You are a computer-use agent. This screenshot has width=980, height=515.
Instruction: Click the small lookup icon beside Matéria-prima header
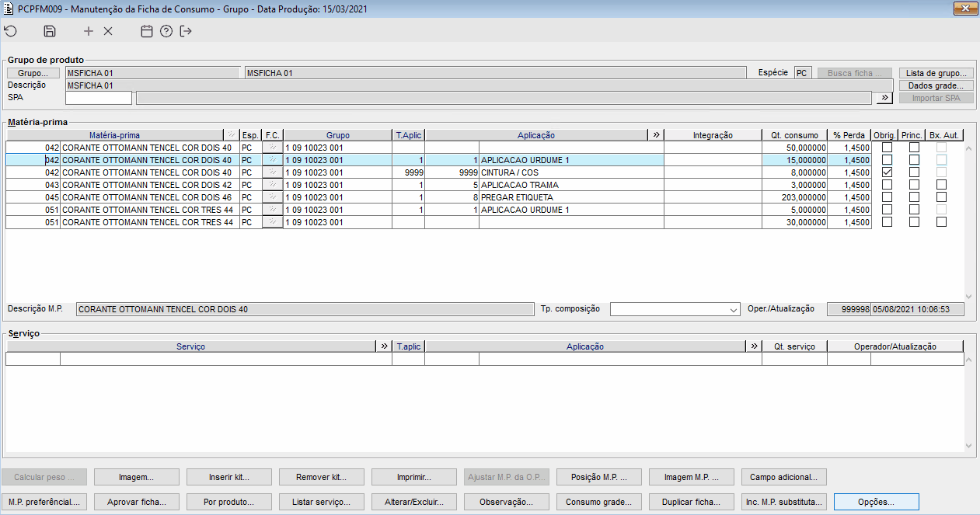tap(231, 135)
